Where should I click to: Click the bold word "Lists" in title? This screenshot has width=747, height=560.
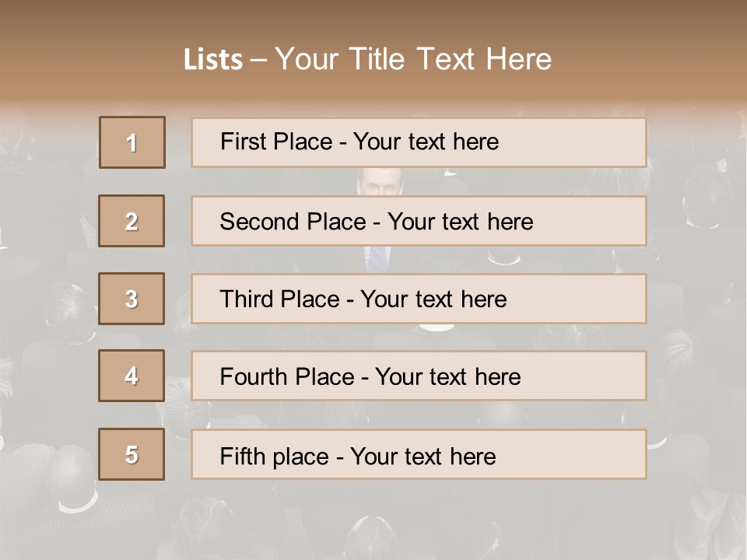213,60
